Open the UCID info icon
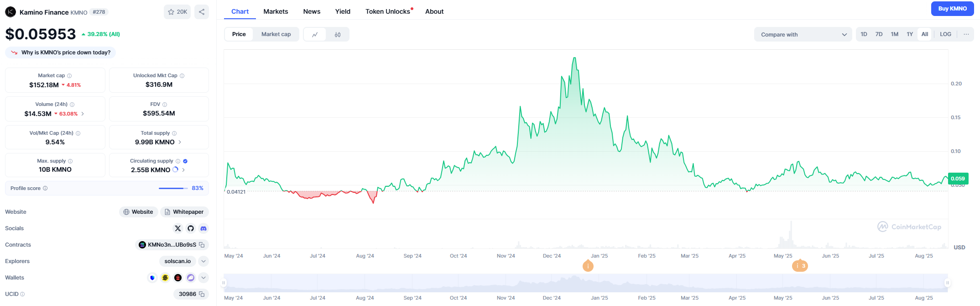This screenshot has width=980, height=306. [x=22, y=294]
